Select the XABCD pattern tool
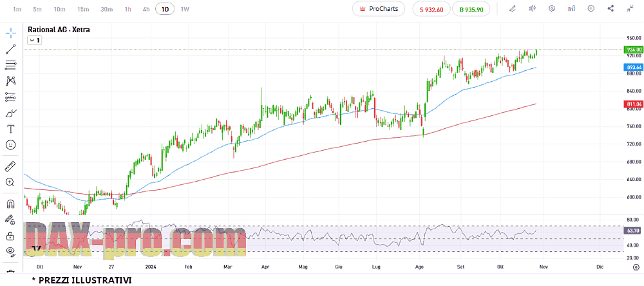The height and width of the screenshot is (286, 644). (11, 81)
